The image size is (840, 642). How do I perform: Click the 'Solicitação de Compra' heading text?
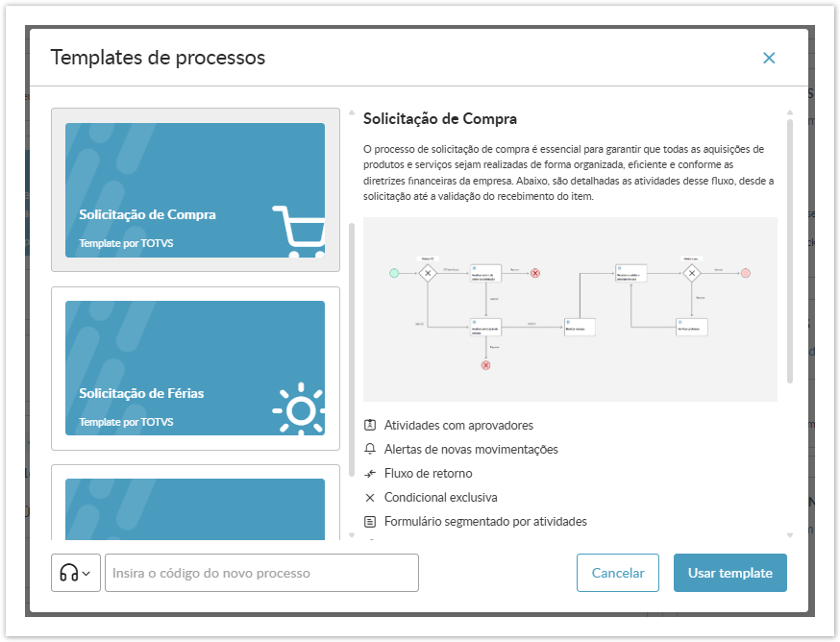click(440, 119)
